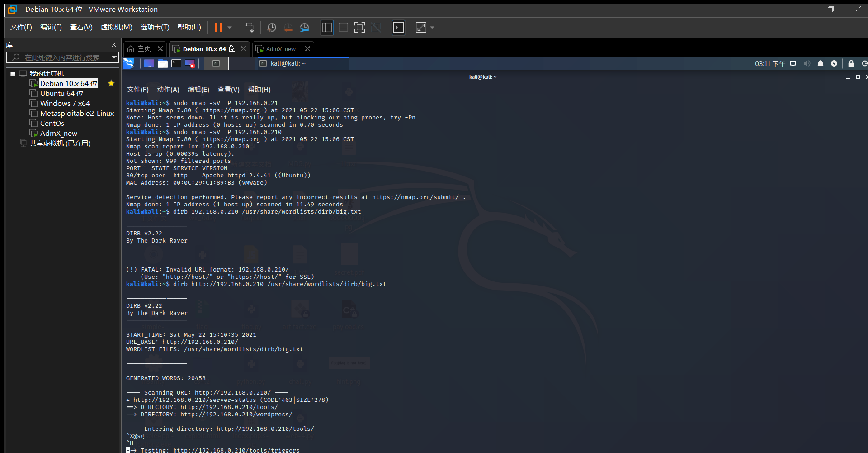Click the server-status result URL line

[x=227, y=400]
